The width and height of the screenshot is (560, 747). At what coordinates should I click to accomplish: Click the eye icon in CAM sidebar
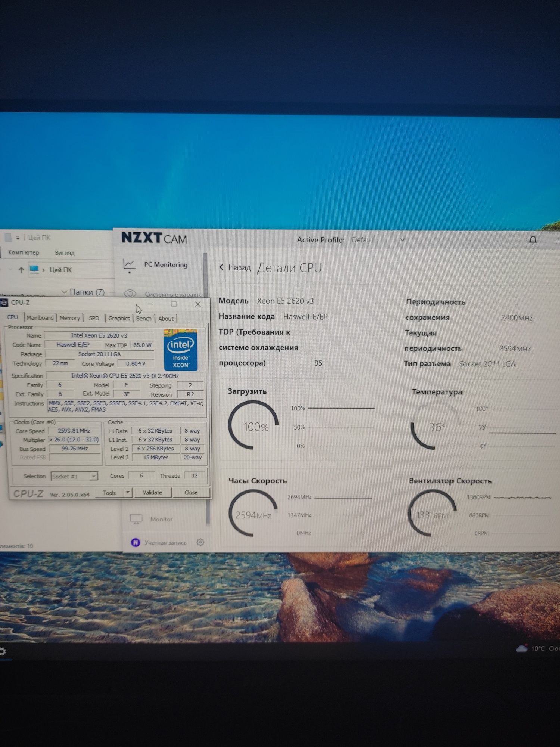pyautogui.click(x=130, y=294)
